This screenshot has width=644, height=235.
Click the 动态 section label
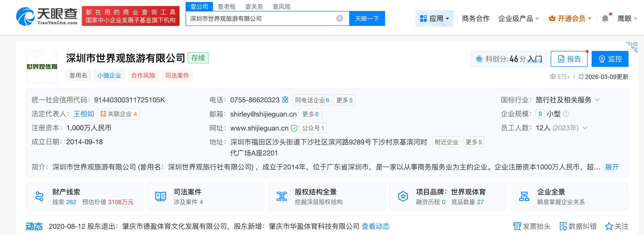coord(34,226)
